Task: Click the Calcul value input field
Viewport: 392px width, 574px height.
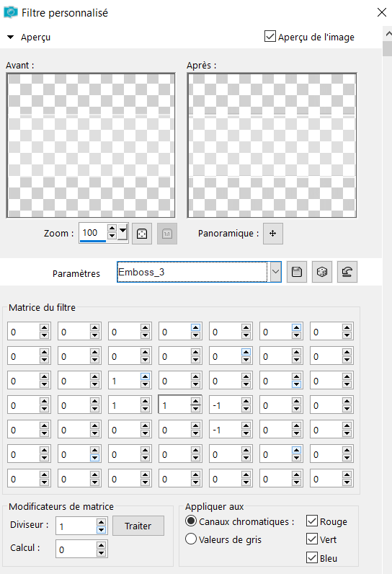Action: pos(76,549)
